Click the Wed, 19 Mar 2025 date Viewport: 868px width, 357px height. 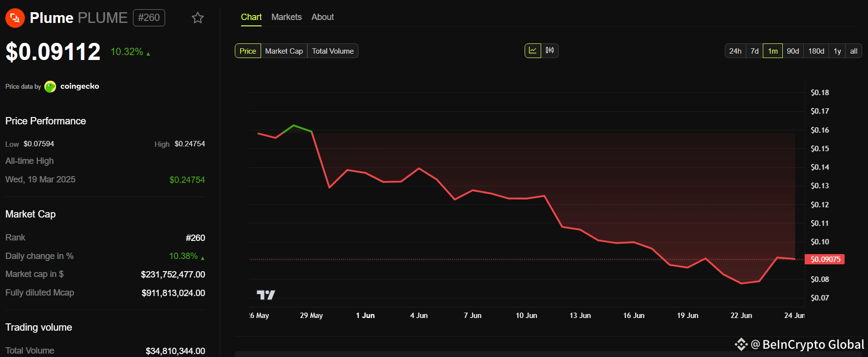(x=40, y=179)
